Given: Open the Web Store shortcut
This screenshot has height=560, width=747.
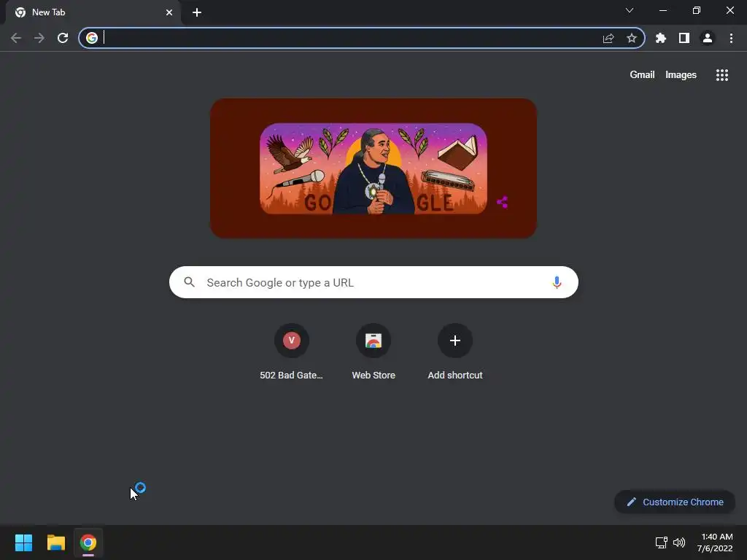Looking at the screenshot, I should (x=373, y=352).
